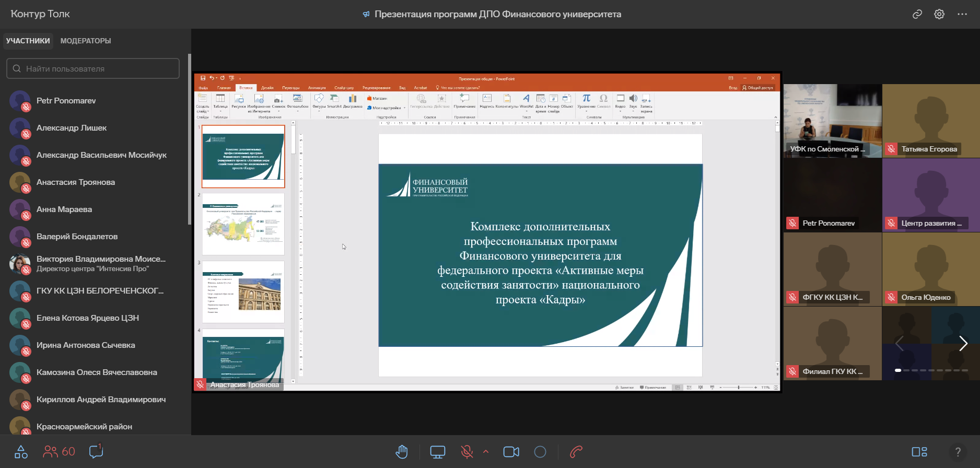
Task: Open Petr Ponomarev video tile
Action: (x=833, y=195)
